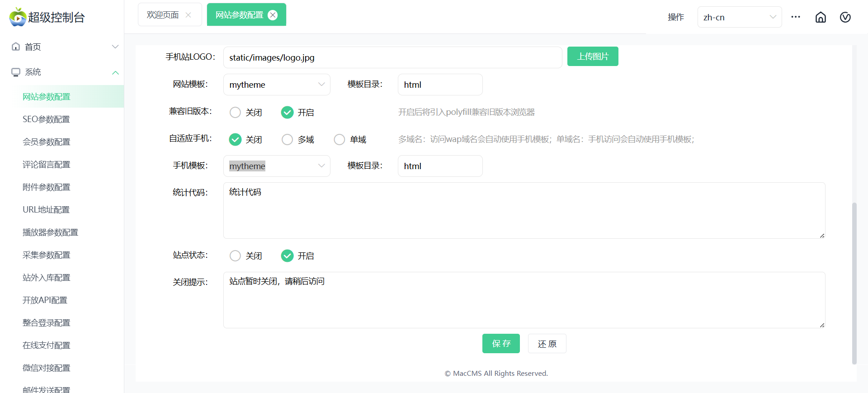The height and width of the screenshot is (393, 868).
Task: Click the 还原 button
Action: (x=547, y=344)
